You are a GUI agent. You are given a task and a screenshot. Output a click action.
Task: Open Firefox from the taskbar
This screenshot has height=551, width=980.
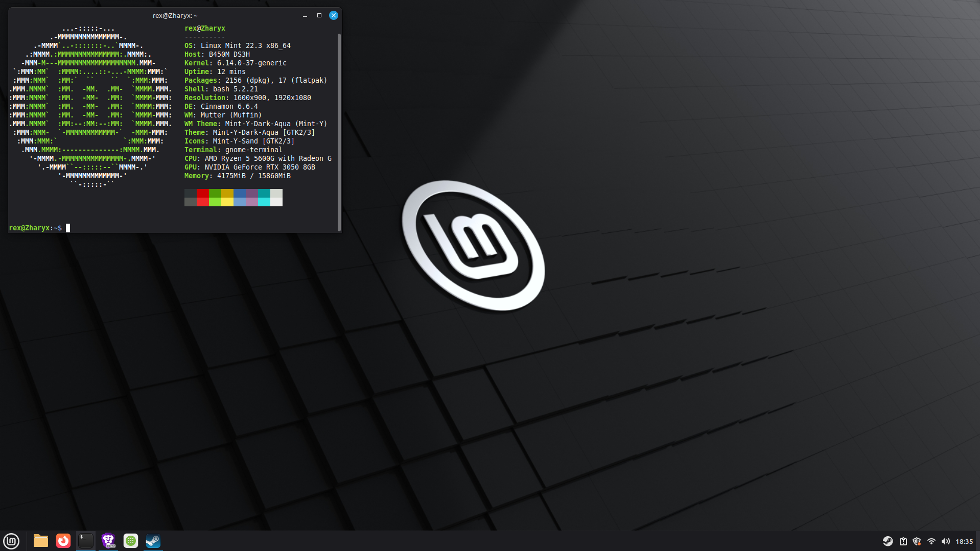coord(63,541)
